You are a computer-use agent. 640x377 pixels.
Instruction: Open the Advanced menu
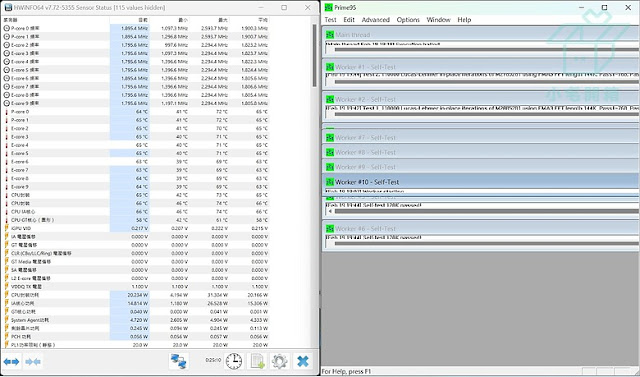click(x=376, y=20)
